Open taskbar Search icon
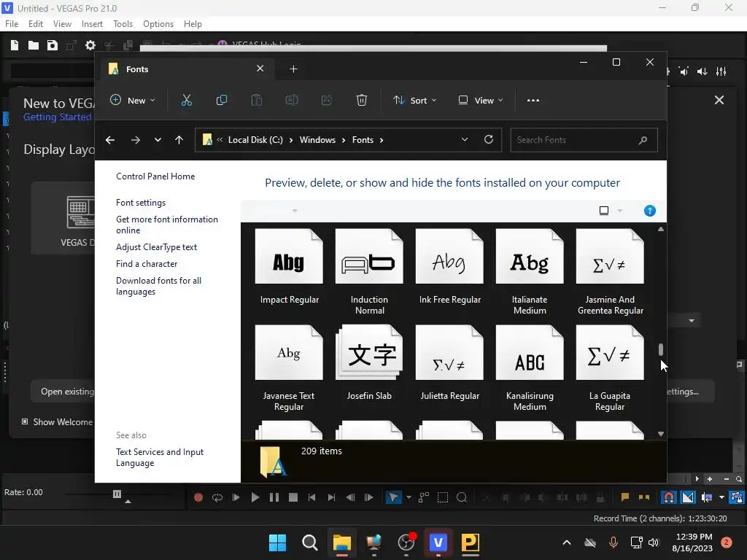This screenshot has height=560, width=747. click(x=309, y=542)
